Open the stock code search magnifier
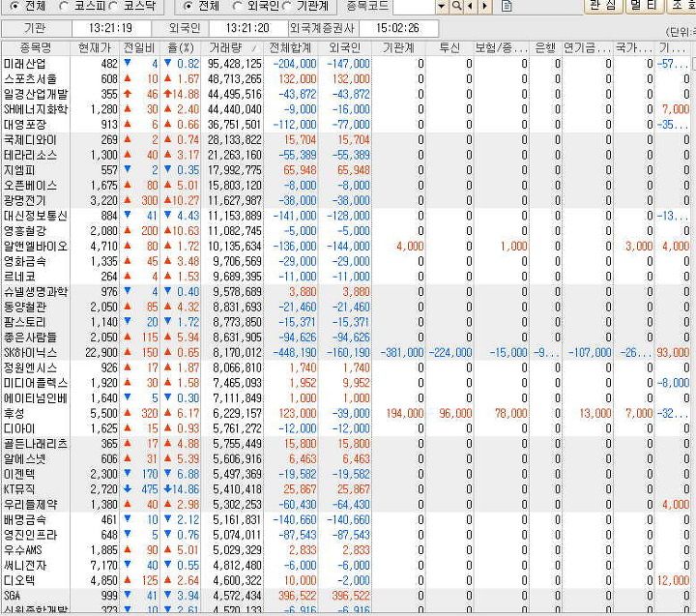The width and height of the screenshot is (696, 616). [x=456, y=6]
